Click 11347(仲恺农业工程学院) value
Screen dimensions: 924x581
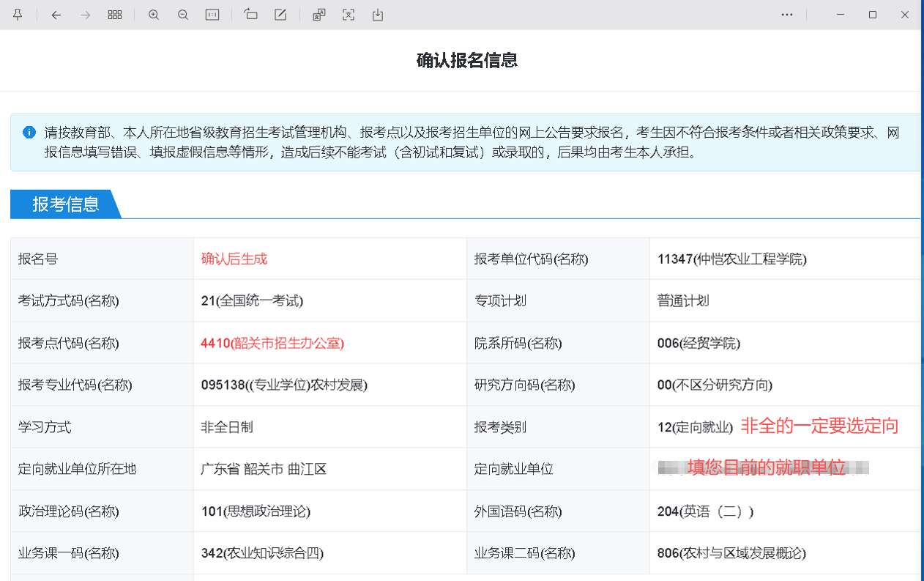point(732,259)
